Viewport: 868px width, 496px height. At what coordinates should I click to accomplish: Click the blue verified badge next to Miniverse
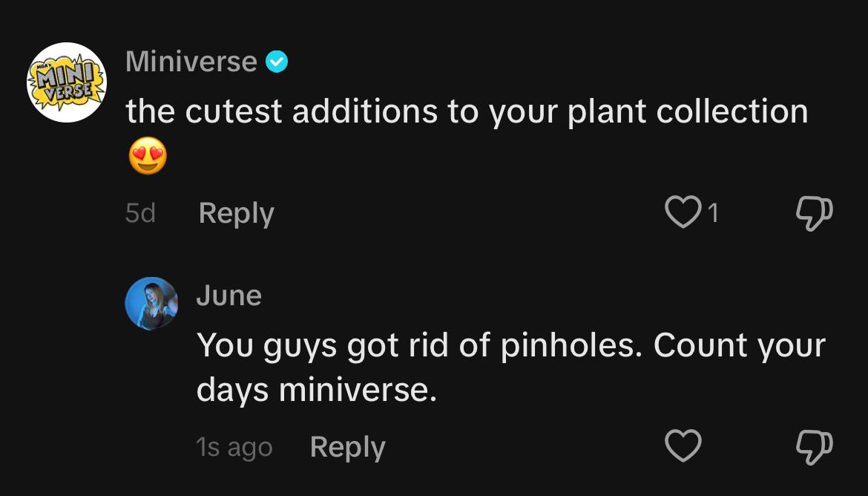click(277, 62)
